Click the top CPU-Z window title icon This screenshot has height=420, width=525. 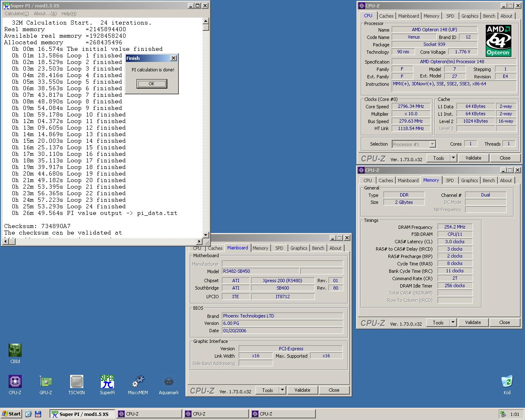pos(361,5)
